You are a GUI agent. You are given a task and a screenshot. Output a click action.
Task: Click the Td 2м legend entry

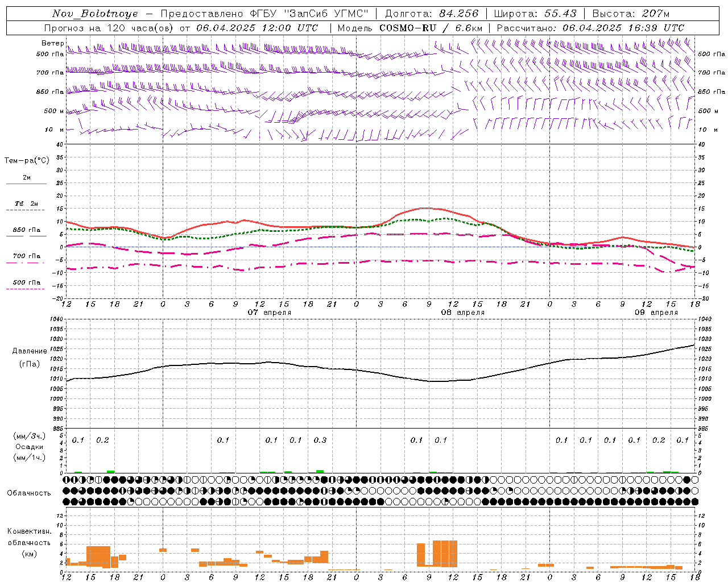click(27, 203)
